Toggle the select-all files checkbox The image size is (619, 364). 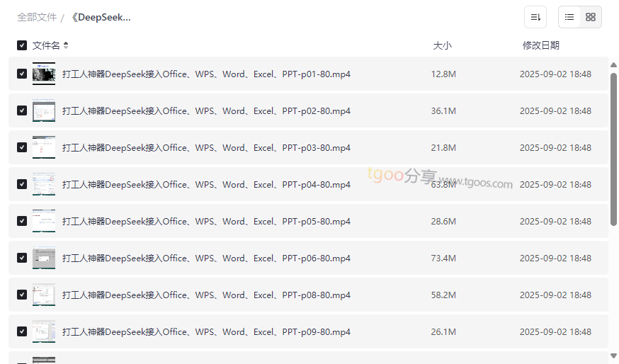pos(22,45)
